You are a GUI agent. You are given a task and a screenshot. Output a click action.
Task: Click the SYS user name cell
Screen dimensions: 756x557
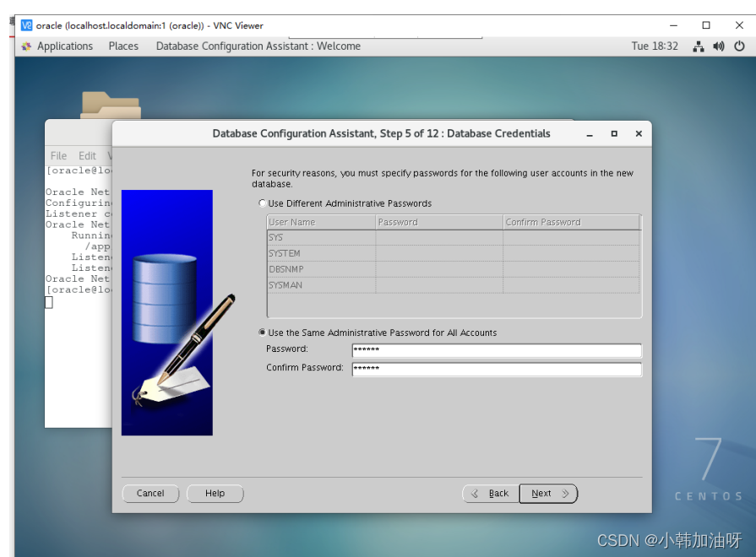322,237
